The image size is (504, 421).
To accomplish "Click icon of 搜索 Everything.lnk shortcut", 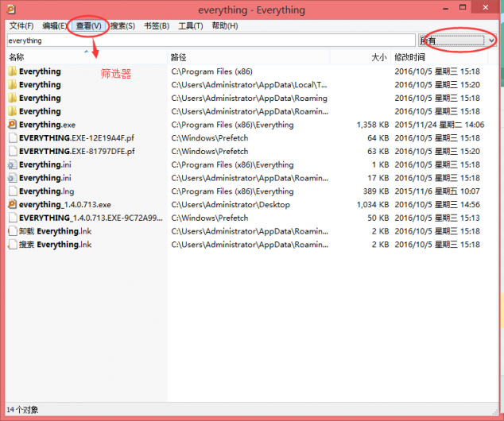I will [13, 245].
